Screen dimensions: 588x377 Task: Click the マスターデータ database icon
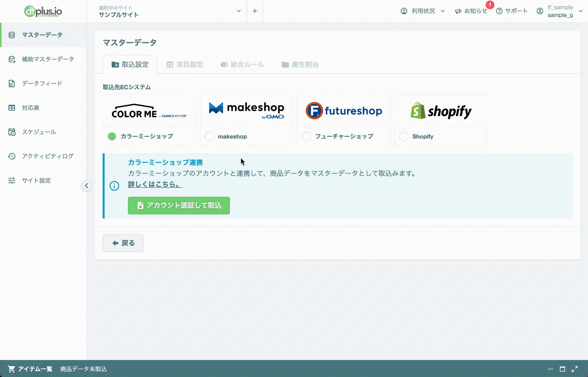click(12, 35)
